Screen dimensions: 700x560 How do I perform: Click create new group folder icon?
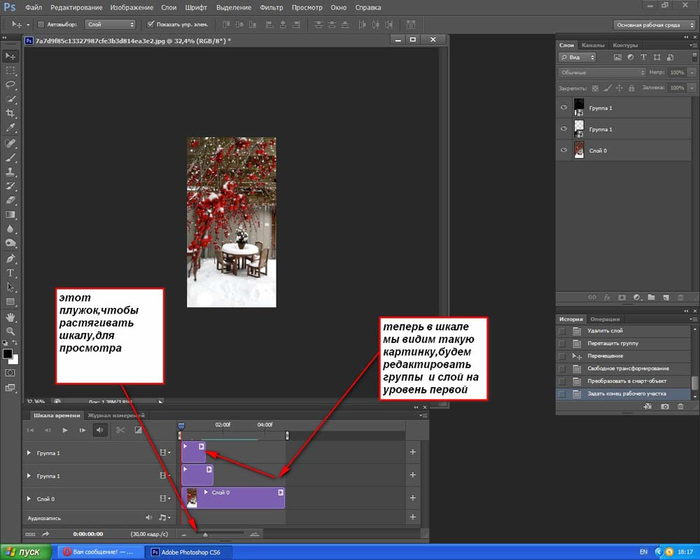pos(651,297)
